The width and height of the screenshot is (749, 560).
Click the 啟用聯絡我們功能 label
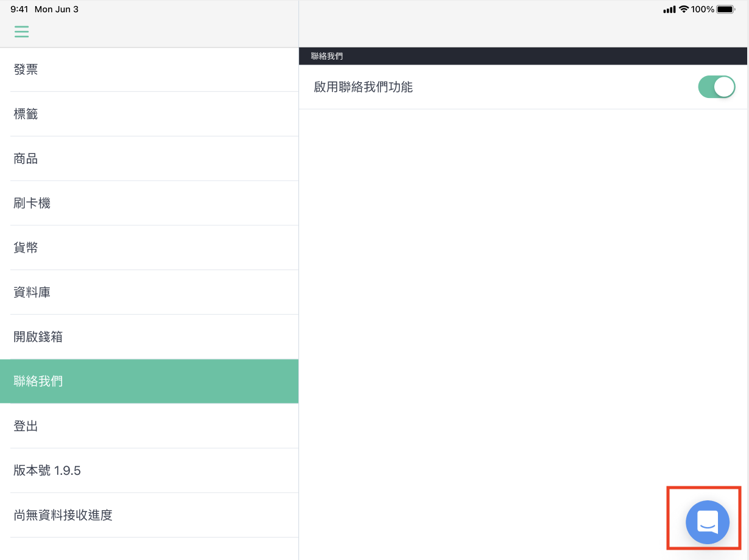[x=364, y=87]
